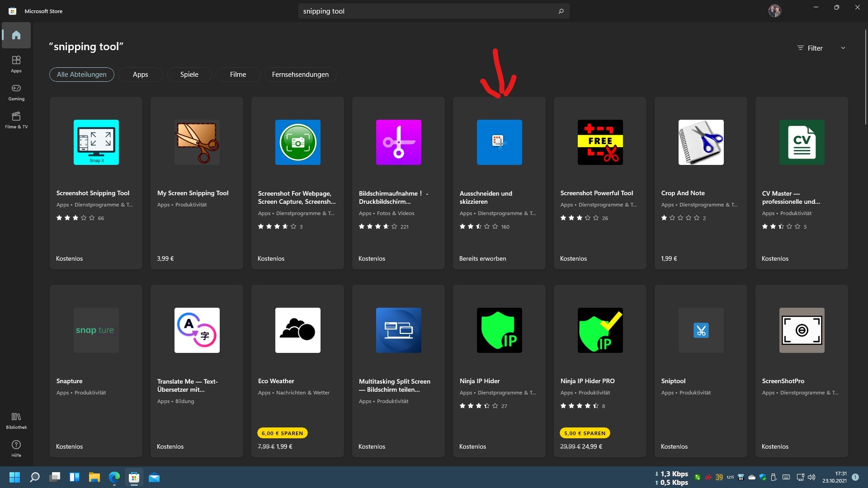Image resolution: width=868 pixels, height=488 pixels.
Task: Open the Gaming section in sidebar
Action: (16, 92)
